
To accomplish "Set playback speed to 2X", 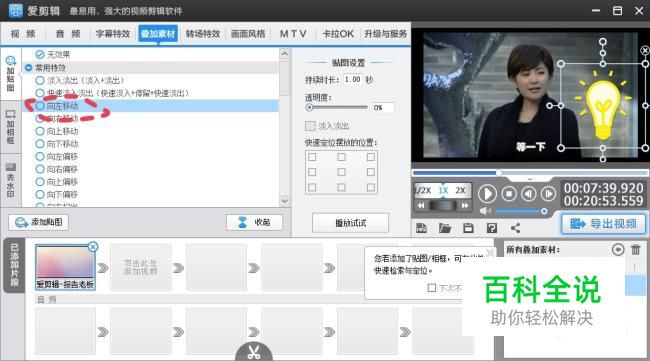I will [461, 190].
